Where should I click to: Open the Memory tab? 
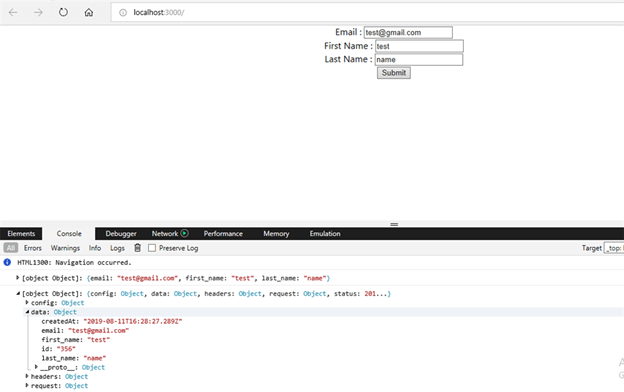pyautogui.click(x=276, y=234)
